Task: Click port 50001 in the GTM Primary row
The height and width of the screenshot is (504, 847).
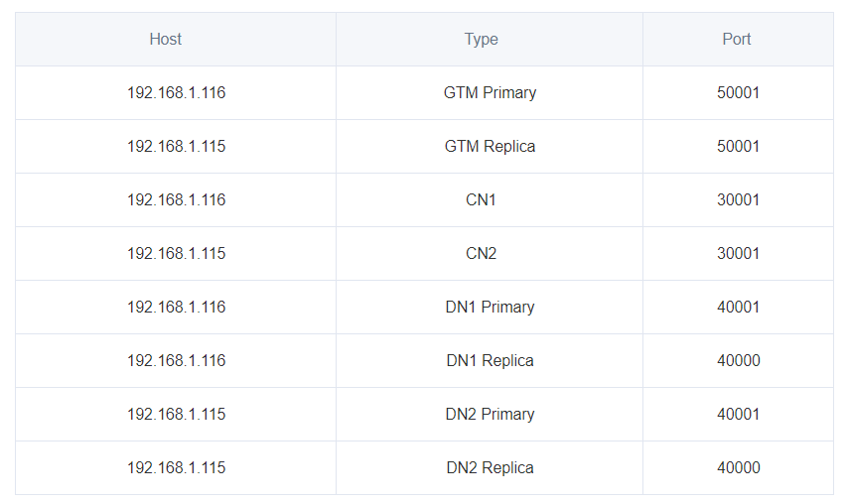Action: click(x=738, y=93)
